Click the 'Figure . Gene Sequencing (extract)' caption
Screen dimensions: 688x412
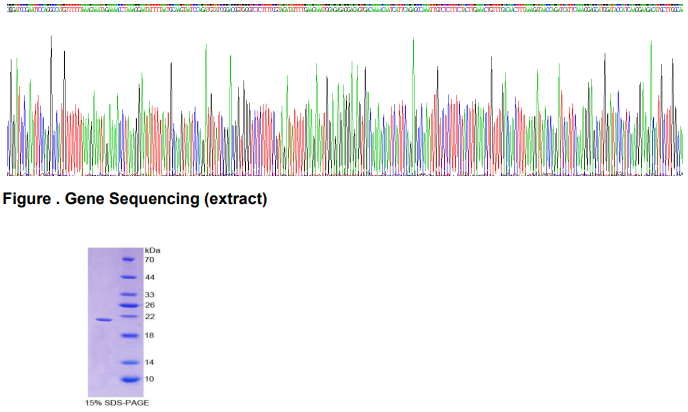coord(135,199)
